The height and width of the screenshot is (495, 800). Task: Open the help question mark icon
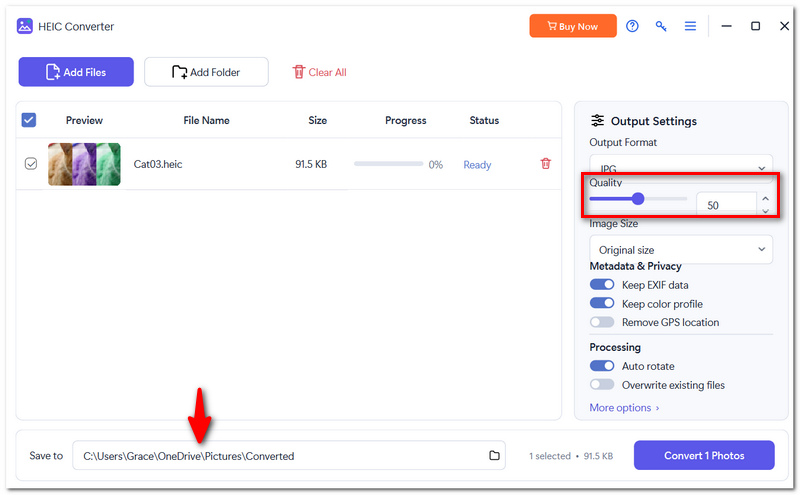pos(632,26)
